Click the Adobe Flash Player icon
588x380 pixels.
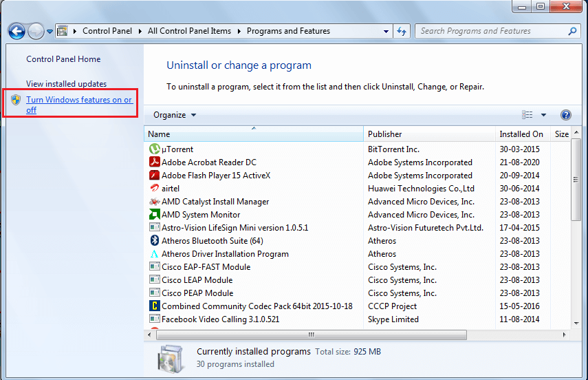(x=155, y=176)
